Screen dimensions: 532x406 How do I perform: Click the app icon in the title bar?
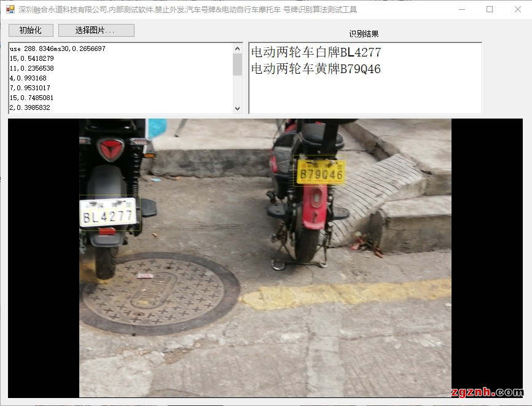coord(10,9)
